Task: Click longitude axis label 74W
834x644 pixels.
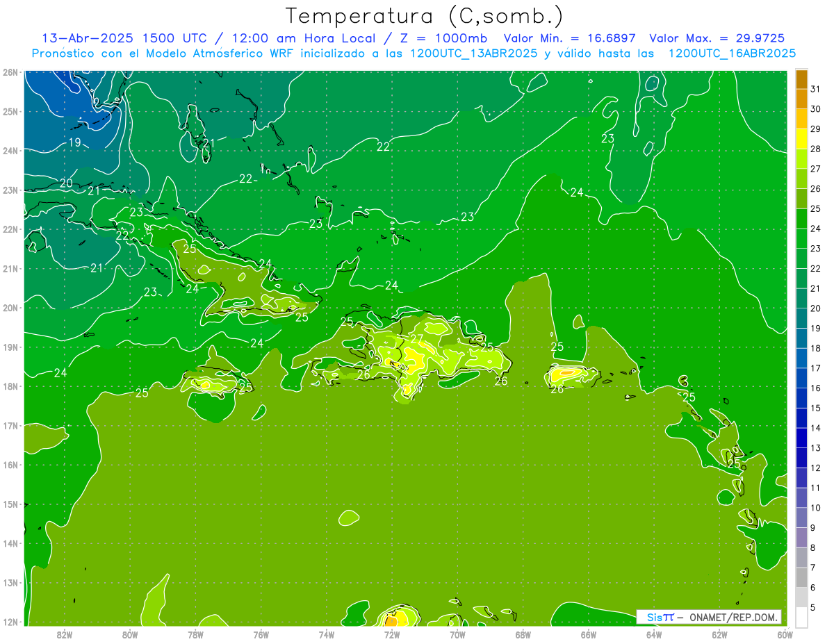Action: click(326, 634)
